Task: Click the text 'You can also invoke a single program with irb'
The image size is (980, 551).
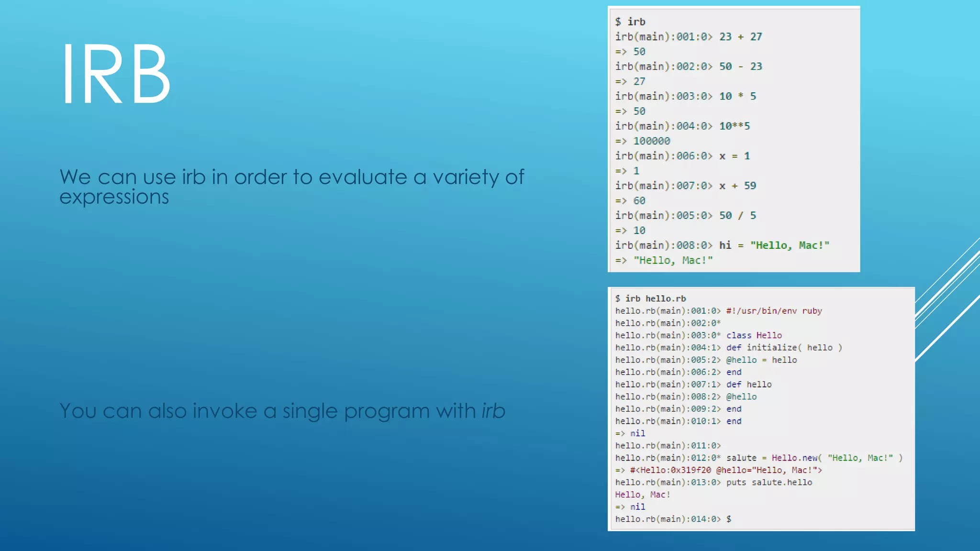Action: (282, 411)
